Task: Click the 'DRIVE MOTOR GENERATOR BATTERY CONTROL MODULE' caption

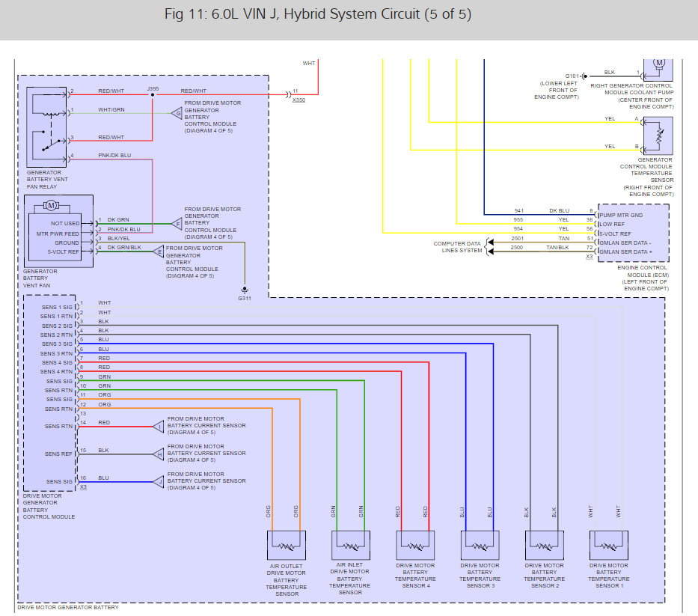Action: [x=49, y=507]
